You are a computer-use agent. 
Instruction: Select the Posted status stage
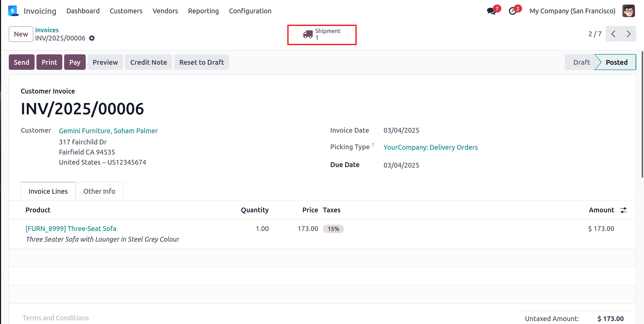(617, 62)
